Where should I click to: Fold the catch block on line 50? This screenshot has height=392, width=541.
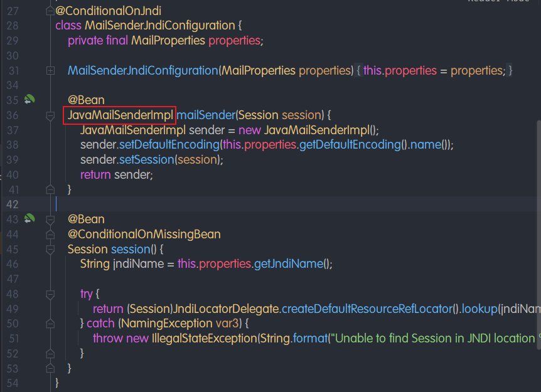(x=50, y=324)
